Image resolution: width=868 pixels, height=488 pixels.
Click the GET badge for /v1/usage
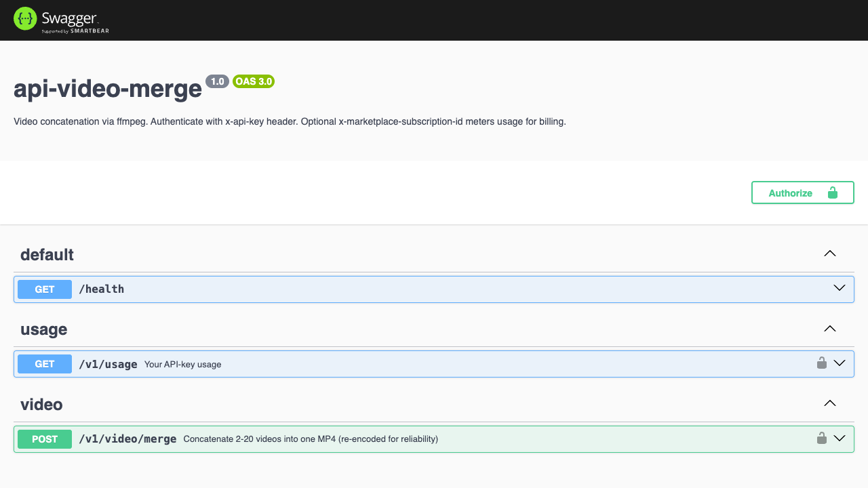pos(45,364)
